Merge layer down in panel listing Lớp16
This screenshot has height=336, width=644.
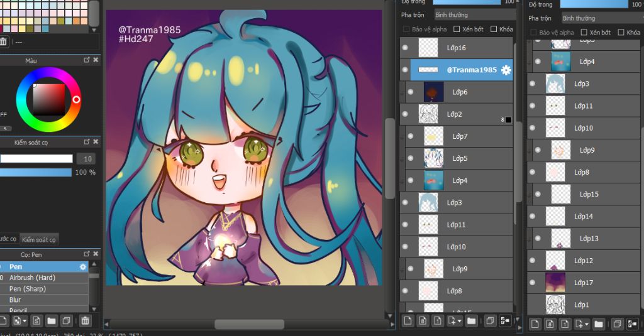click(505, 321)
